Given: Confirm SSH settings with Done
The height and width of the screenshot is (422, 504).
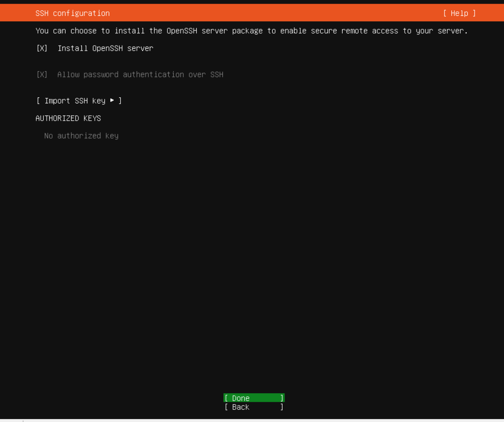Looking at the screenshot, I should (x=253, y=398).
